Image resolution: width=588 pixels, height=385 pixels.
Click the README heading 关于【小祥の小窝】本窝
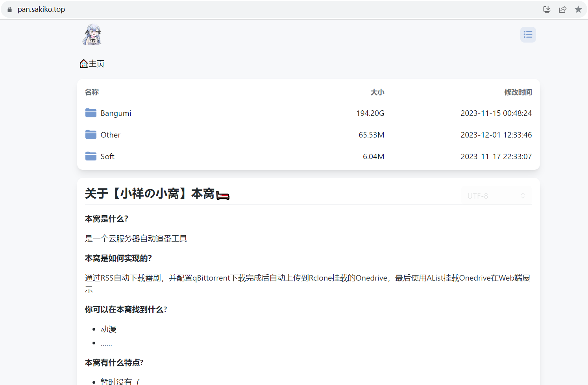pos(150,193)
